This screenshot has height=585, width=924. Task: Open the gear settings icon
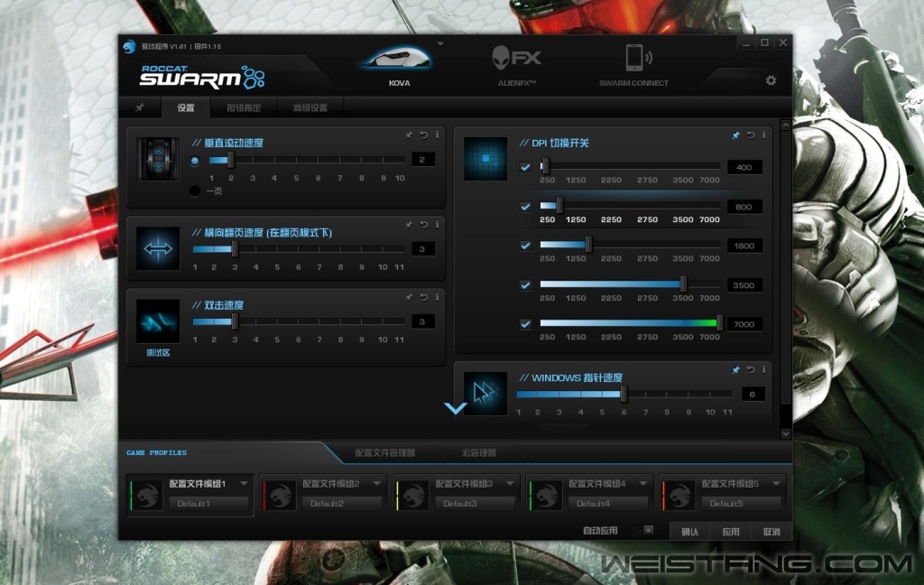(x=771, y=80)
